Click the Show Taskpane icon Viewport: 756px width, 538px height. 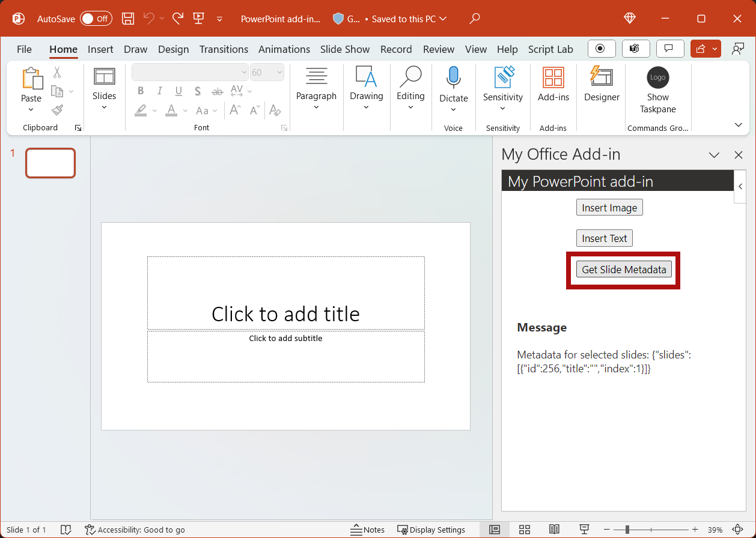pos(657,78)
